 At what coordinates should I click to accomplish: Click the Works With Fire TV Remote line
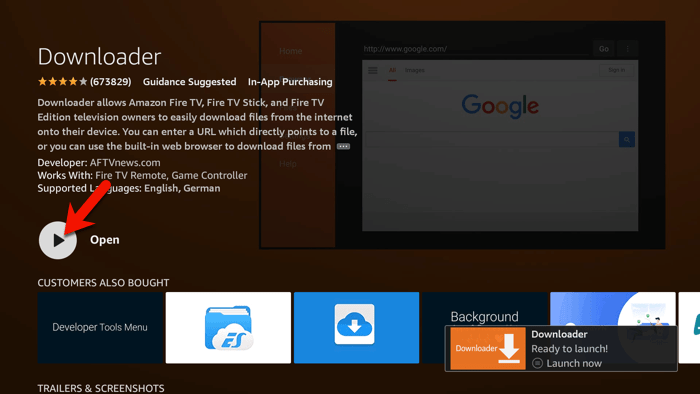[x=142, y=175]
